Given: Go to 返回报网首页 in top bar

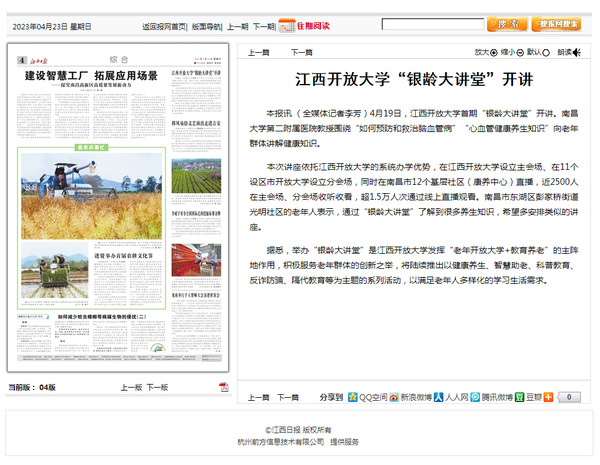Looking at the screenshot, I should click(x=164, y=26).
